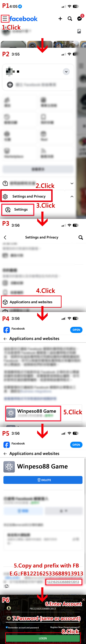Expand the help section chevron
Screen dimensions: 86x644
tap(72, 183)
